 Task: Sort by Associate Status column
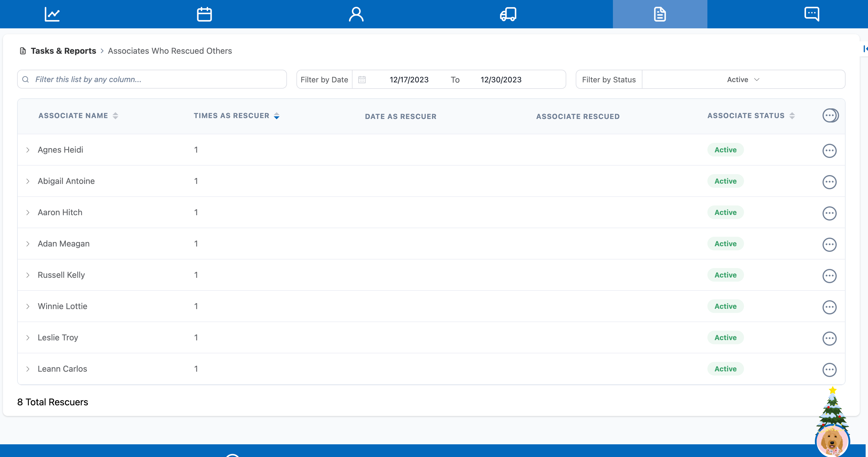(792, 116)
